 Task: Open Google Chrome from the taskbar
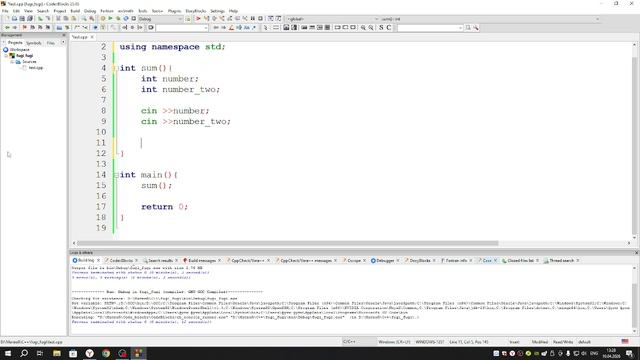point(106,353)
